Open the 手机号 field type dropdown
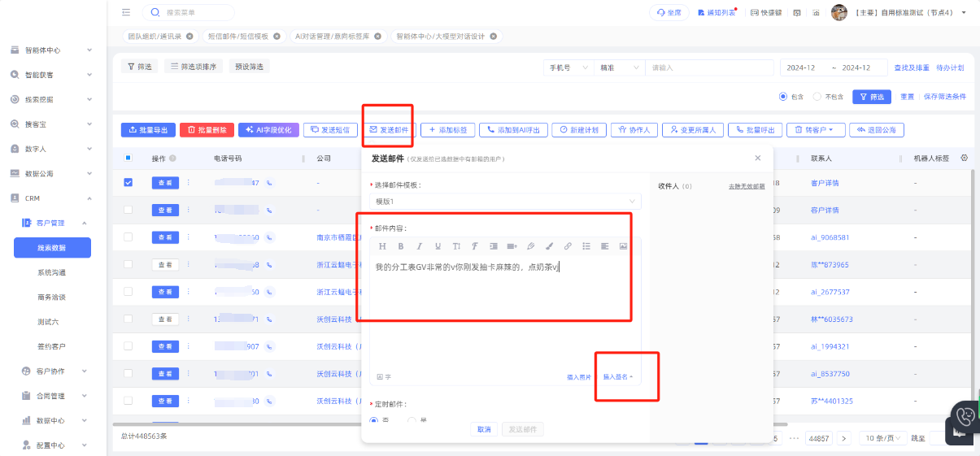Screen dimensions: 980x456 click(568, 67)
